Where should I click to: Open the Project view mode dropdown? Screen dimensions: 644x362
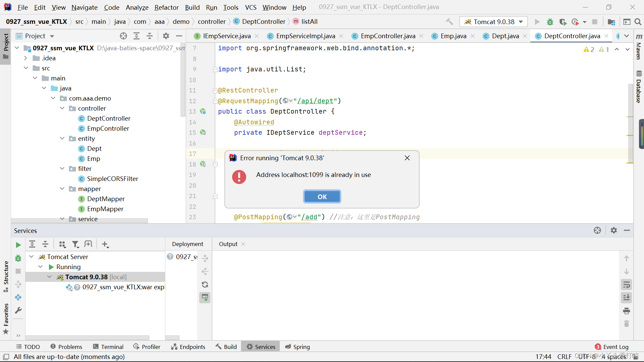click(x=52, y=36)
